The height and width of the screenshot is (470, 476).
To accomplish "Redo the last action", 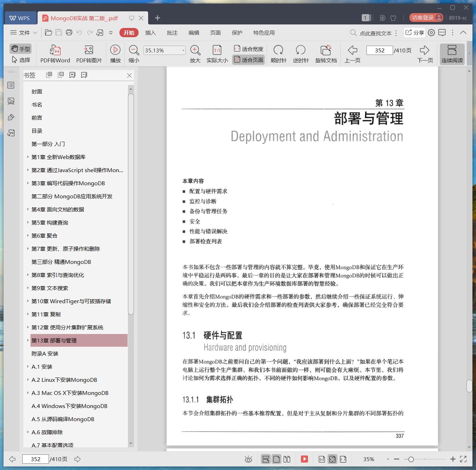I will click(x=90, y=33).
